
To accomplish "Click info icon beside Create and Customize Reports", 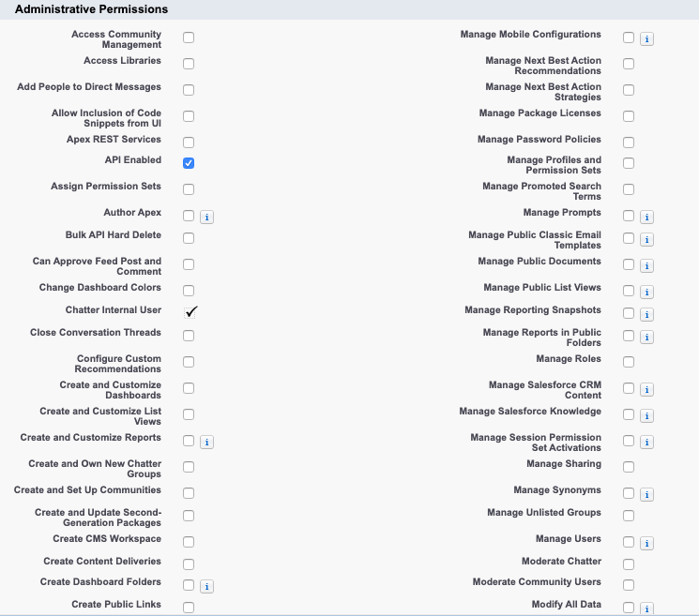I will (x=206, y=443).
